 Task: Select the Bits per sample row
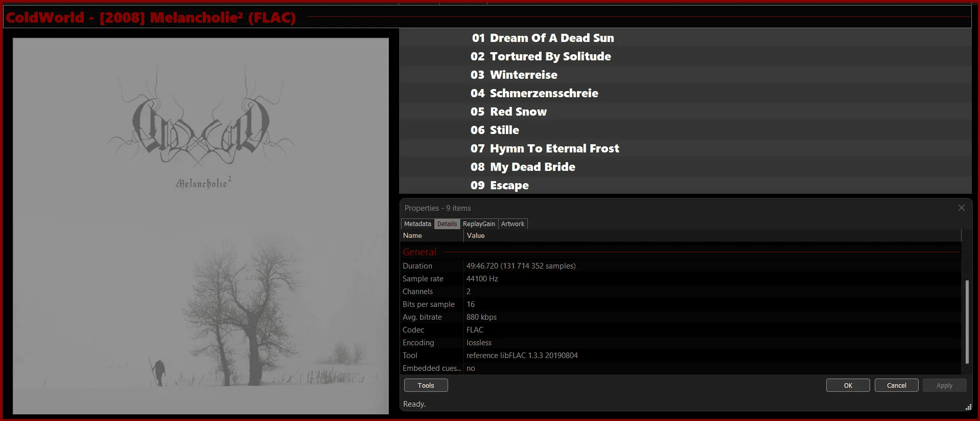pos(681,304)
